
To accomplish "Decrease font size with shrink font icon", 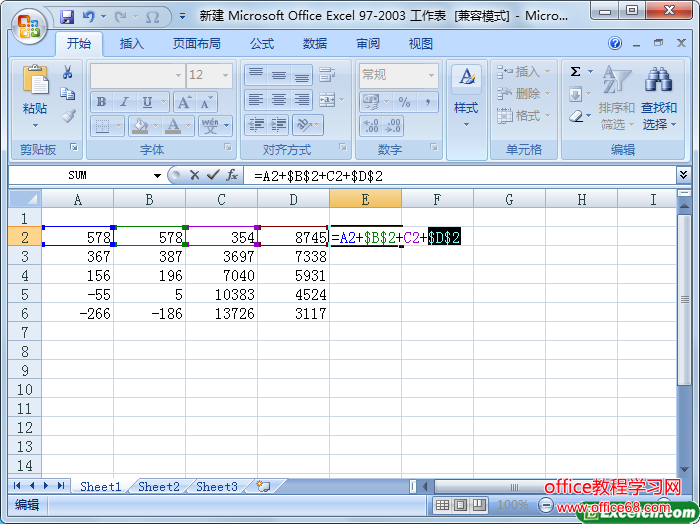I will pos(206,102).
